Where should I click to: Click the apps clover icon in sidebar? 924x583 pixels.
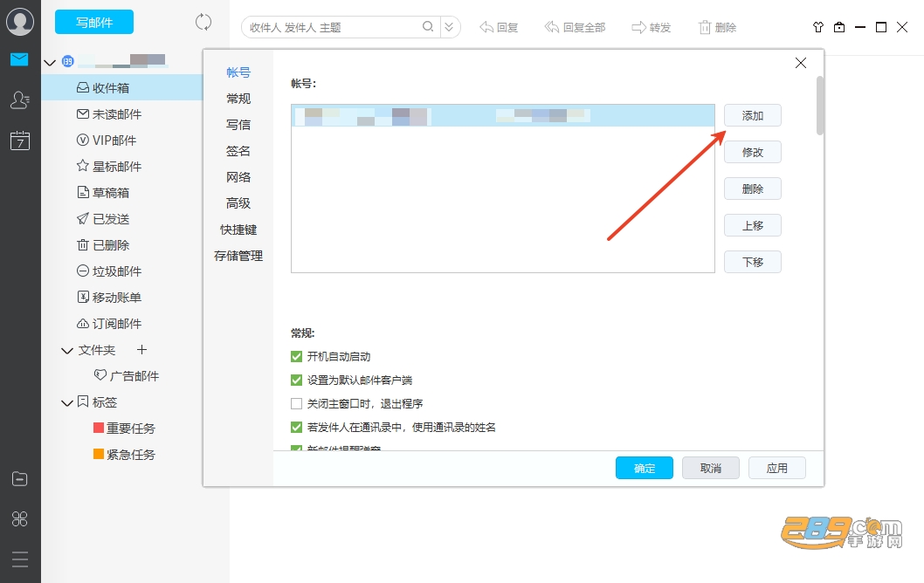click(x=20, y=518)
